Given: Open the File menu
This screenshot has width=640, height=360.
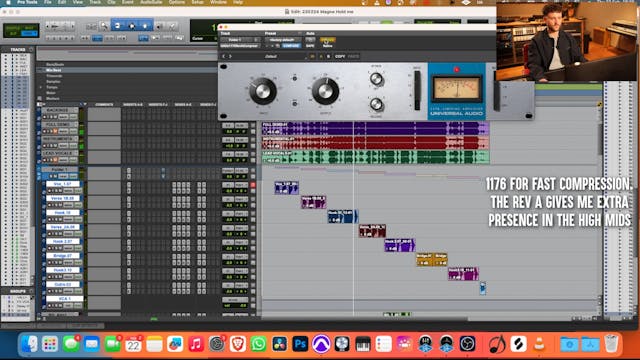Looking at the screenshot, I should click(47, 2).
